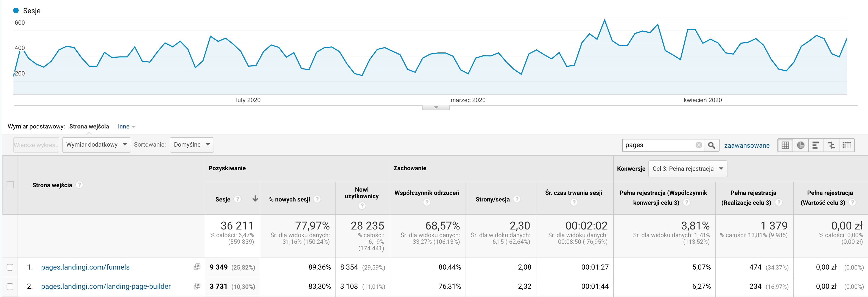Clear the 'pages' search text

pyautogui.click(x=699, y=145)
